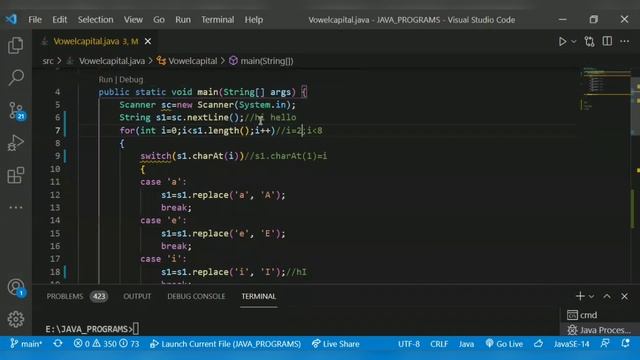Run the Java file with play button

(562, 41)
